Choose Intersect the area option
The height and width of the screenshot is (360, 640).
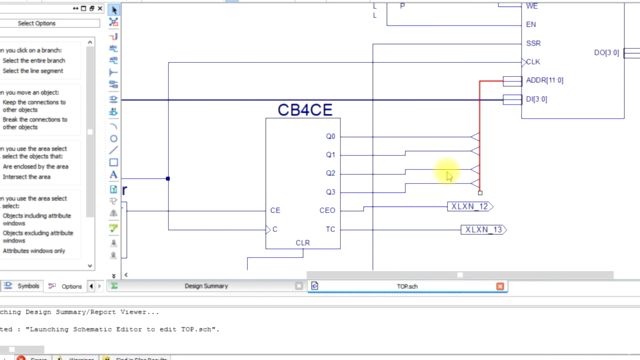pyautogui.click(x=27, y=177)
